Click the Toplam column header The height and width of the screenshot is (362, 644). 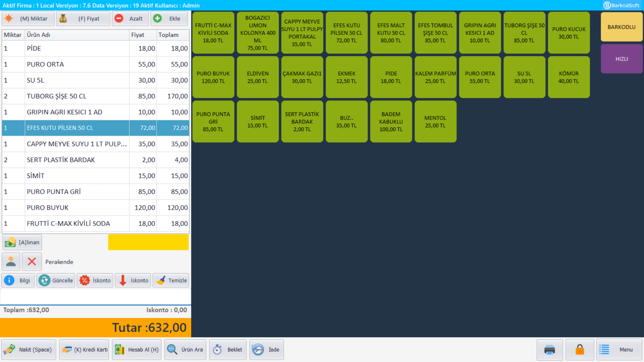tap(173, 35)
